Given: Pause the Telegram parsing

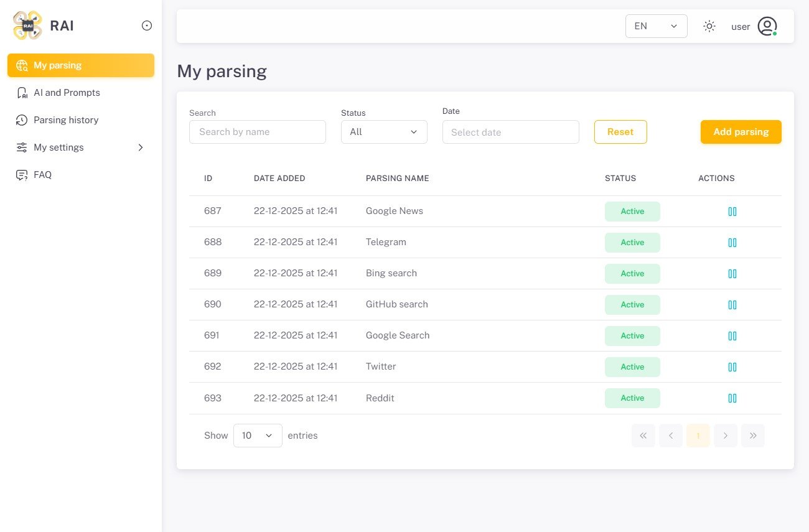Looking at the screenshot, I should [x=732, y=243].
